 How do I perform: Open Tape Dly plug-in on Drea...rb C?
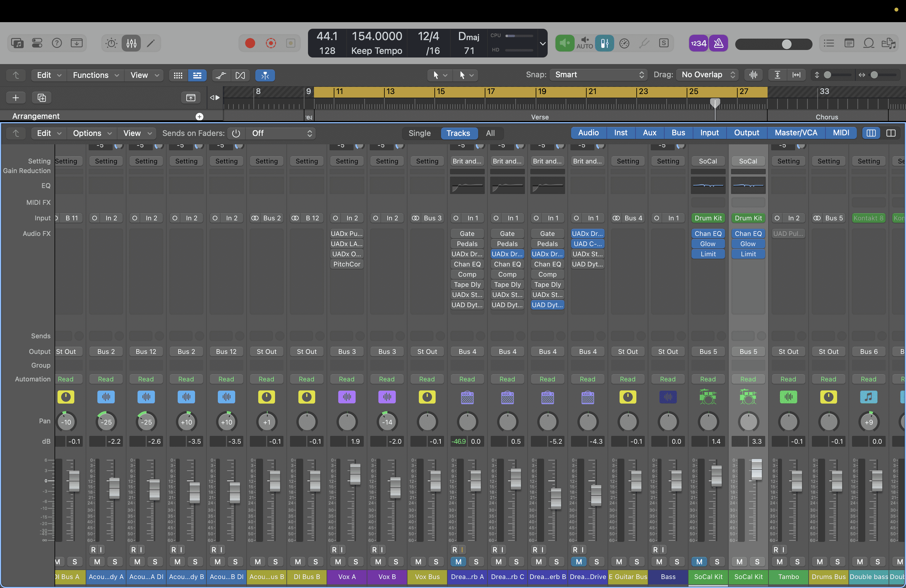point(507,285)
